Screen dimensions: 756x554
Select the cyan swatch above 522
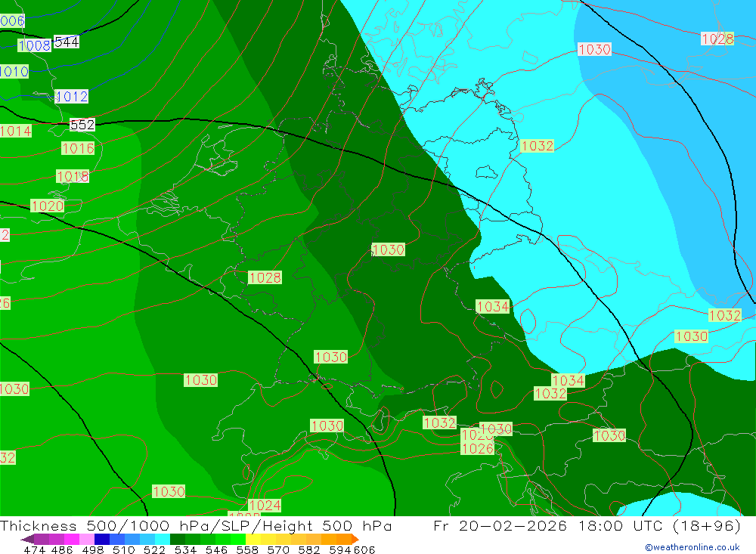(x=163, y=539)
